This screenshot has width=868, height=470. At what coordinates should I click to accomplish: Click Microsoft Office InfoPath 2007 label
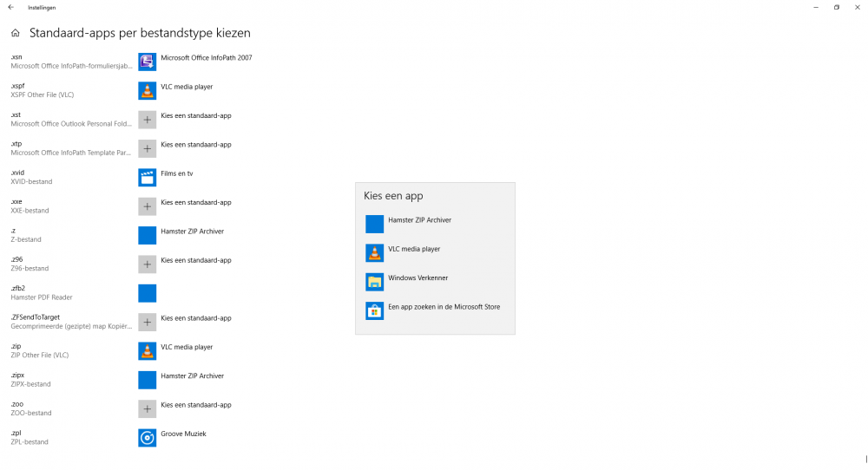(207, 57)
